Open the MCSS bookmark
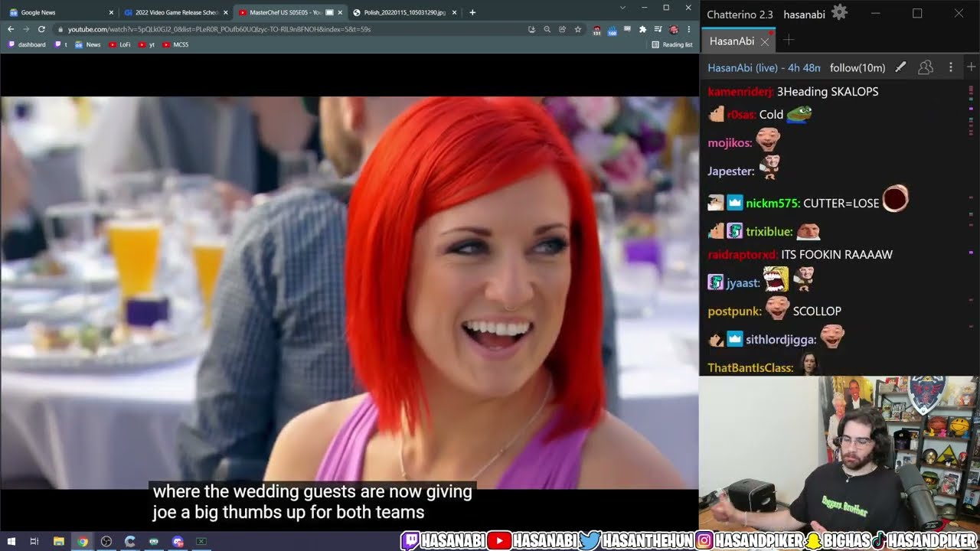Screen dimensions: 980x551 coord(175,44)
